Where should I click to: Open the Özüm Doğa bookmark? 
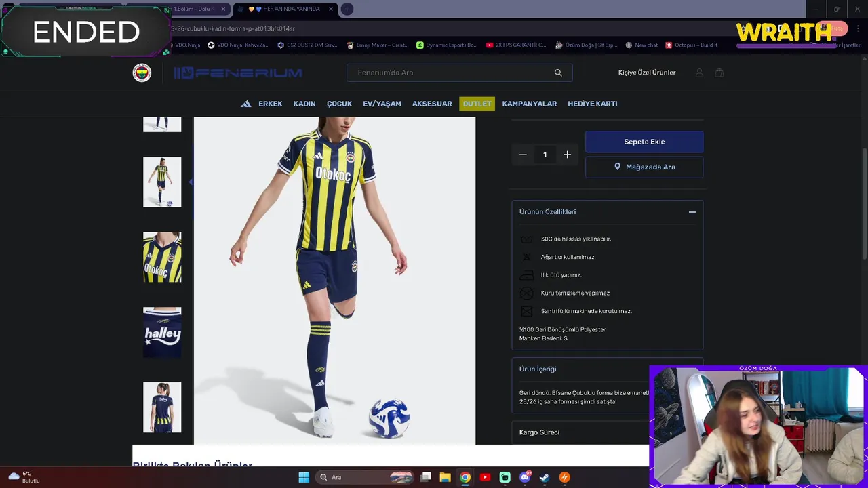click(586, 45)
